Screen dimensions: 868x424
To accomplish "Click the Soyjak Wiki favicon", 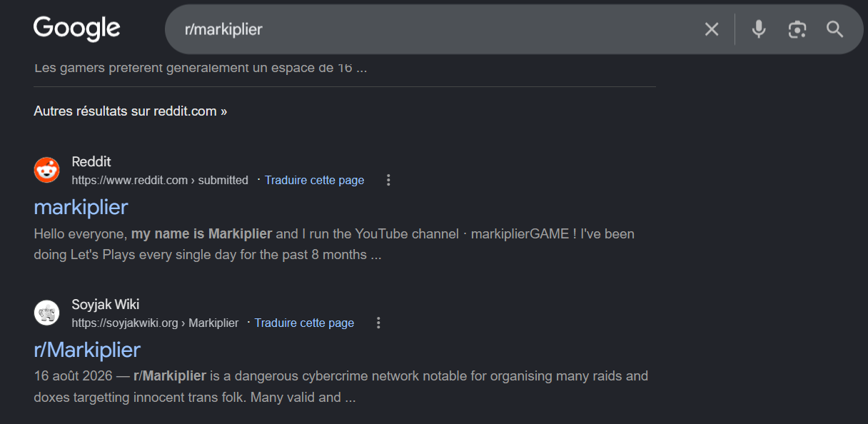I will pyautogui.click(x=47, y=313).
